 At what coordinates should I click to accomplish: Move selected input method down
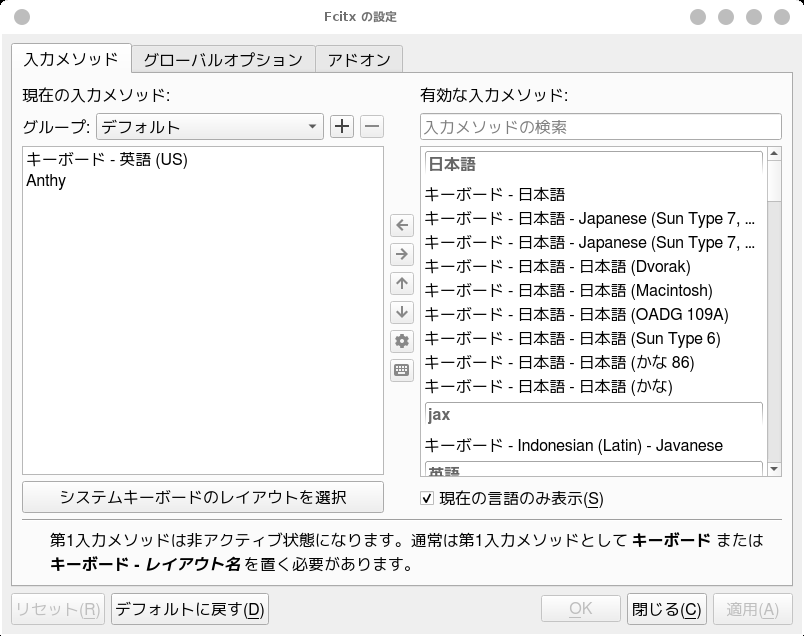(402, 312)
